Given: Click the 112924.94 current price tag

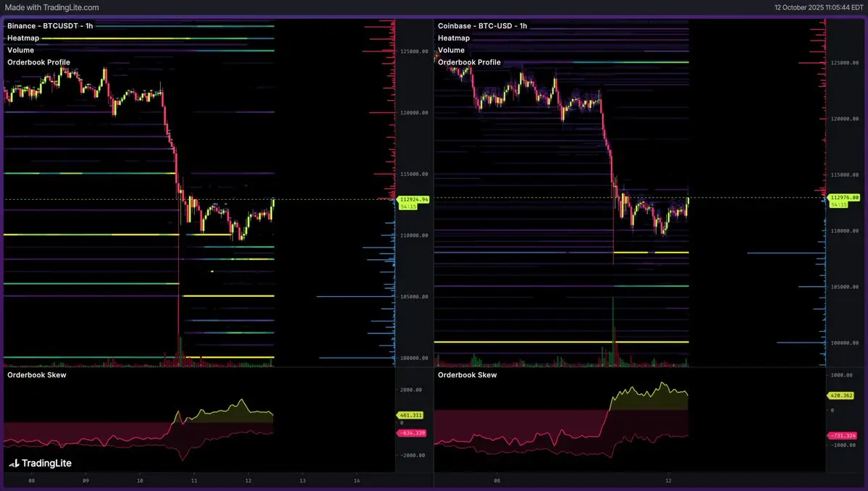Looking at the screenshot, I should (413, 199).
